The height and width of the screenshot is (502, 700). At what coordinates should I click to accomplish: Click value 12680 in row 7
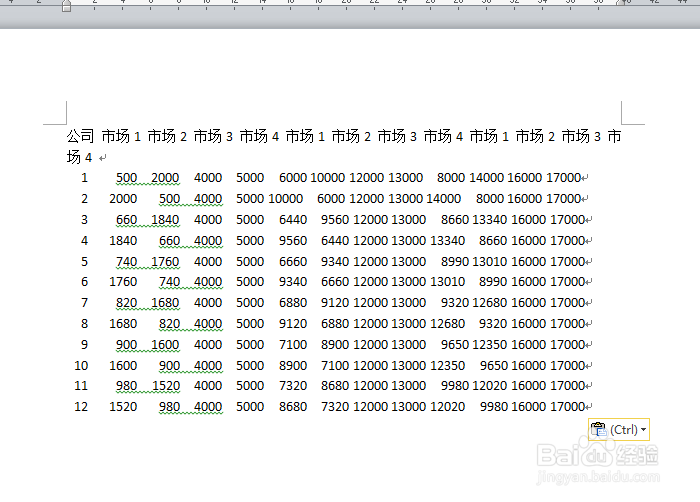pos(490,303)
